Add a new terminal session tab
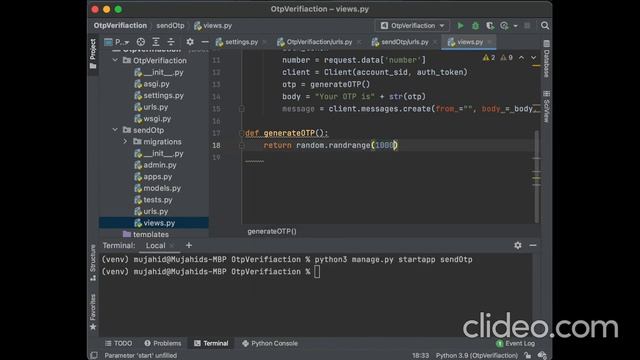The height and width of the screenshot is (360, 640). pos(189,245)
